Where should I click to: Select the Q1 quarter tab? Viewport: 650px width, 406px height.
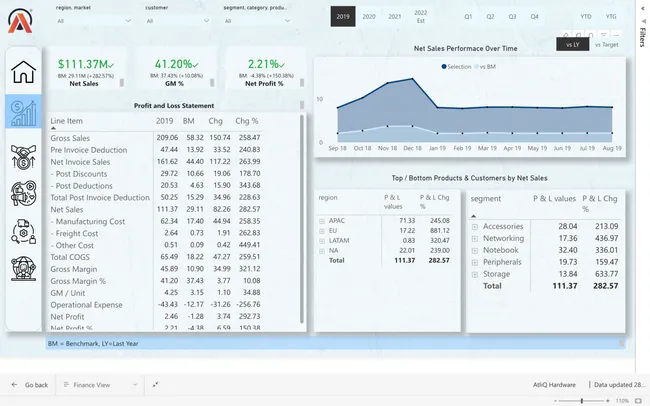(x=469, y=17)
